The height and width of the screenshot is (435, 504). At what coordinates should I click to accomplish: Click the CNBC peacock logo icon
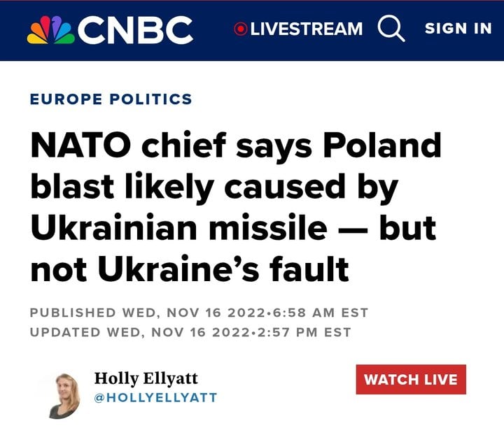[x=49, y=29]
